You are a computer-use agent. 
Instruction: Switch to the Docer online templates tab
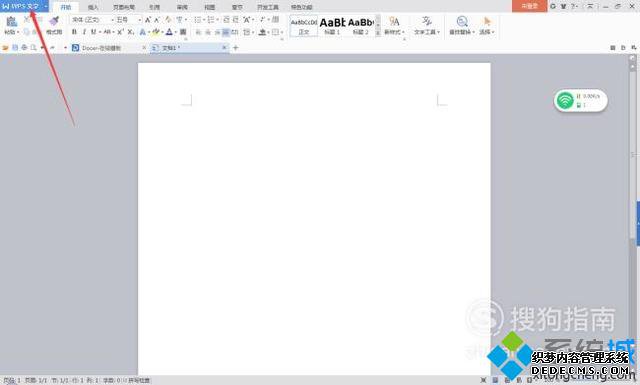pyautogui.click(x=101, y=48)
